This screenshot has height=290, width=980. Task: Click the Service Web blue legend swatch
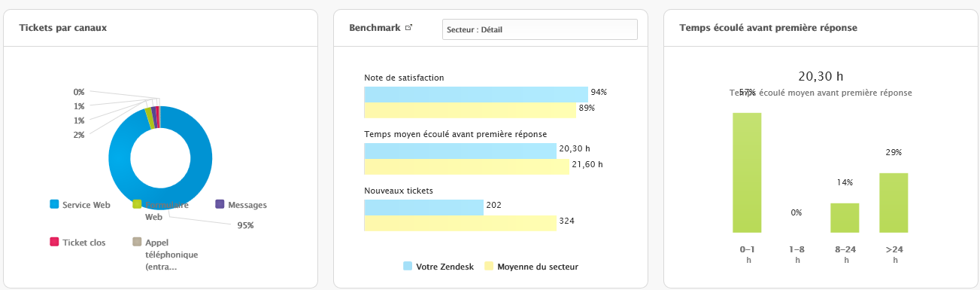[54, 204]
